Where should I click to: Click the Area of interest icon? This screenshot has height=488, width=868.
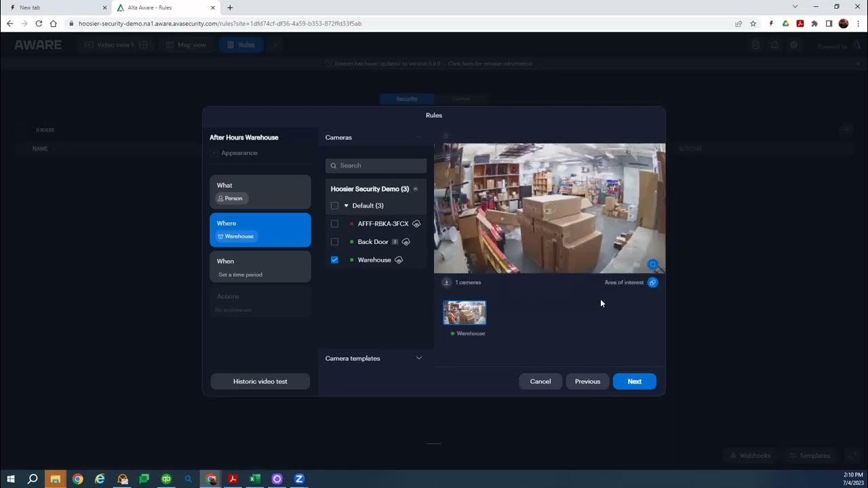coord(652,283)
